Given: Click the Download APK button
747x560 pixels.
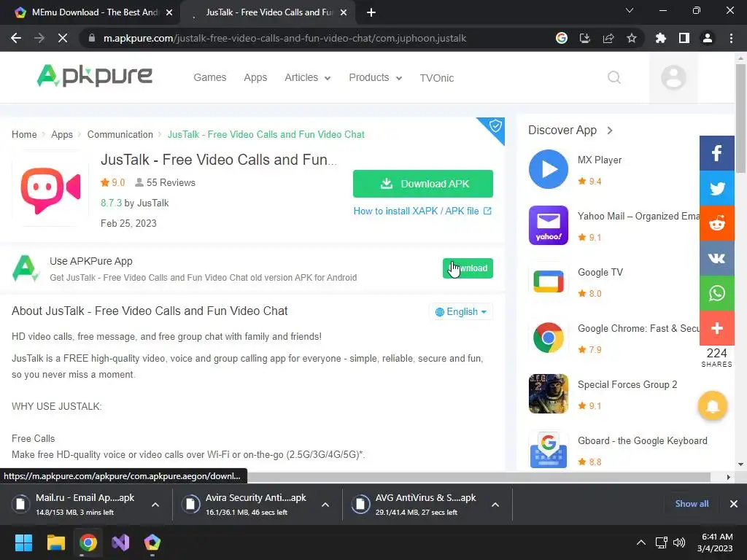Looking at the screenshot, I should 423,184.
